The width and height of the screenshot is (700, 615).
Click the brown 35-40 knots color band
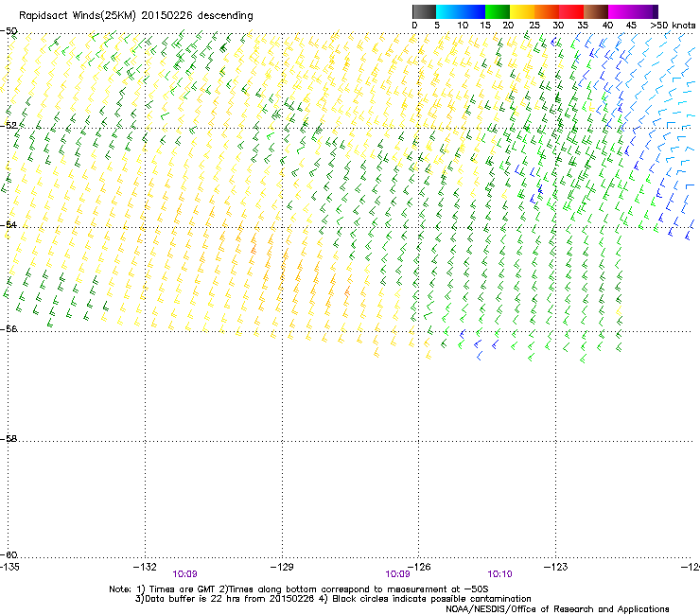596,11
